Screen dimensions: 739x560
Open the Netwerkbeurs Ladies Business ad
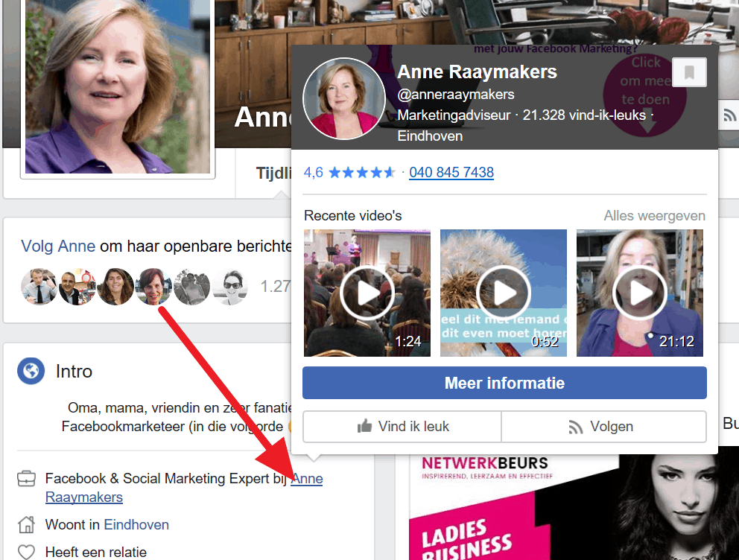pyautogui.click(x=574, y=507)
